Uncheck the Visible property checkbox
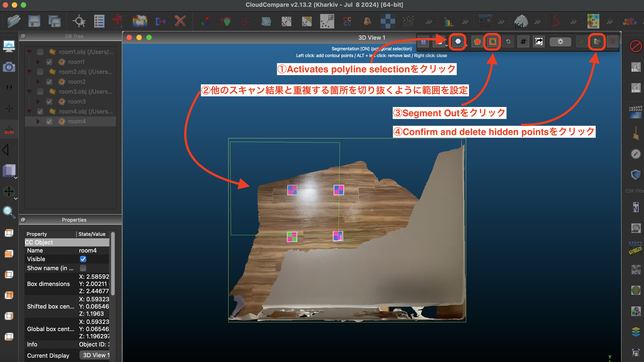644x362 pixels. pyautogui.click(x=83, y=259)
